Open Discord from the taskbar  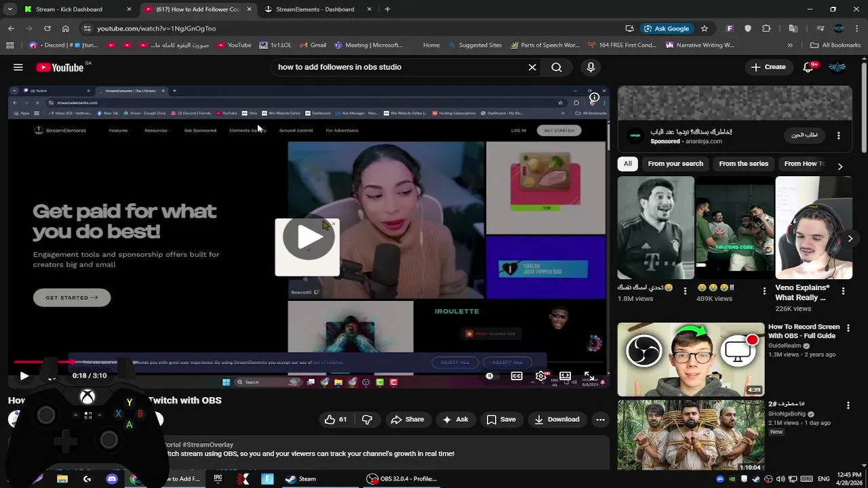pyautogui.click(x=112, y=479)
